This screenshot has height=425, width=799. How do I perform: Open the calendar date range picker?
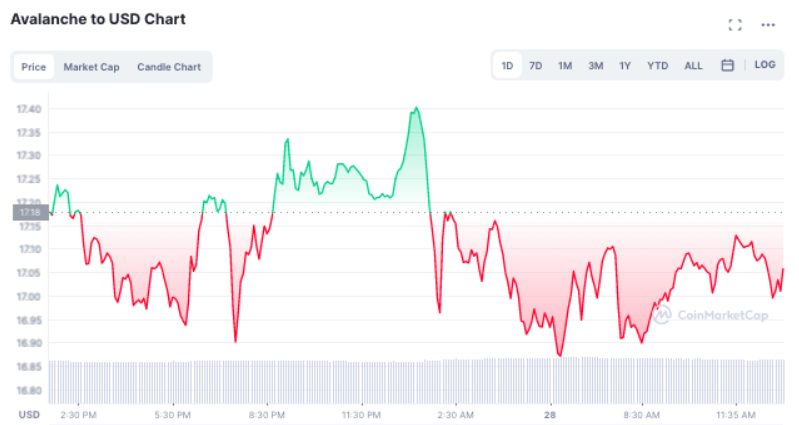(728, 66)
